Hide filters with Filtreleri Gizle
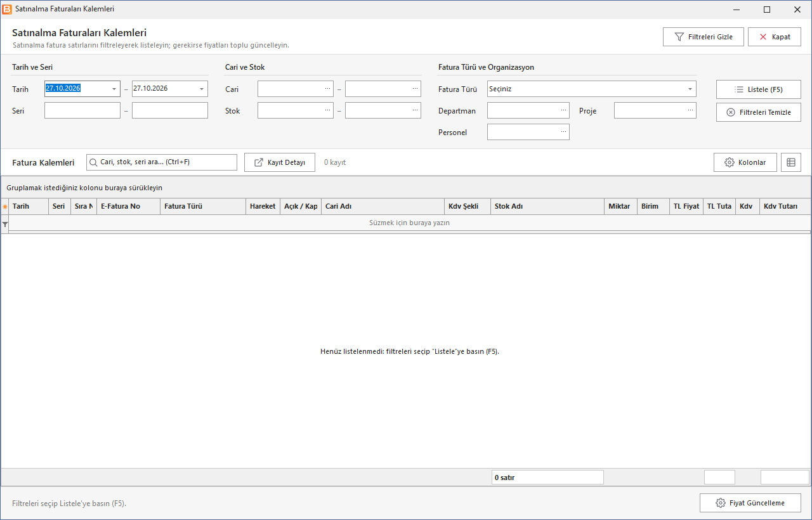Image resolution: width=812 pixels, height=520 pixels. pyautogui.click(x=704, y=37)
